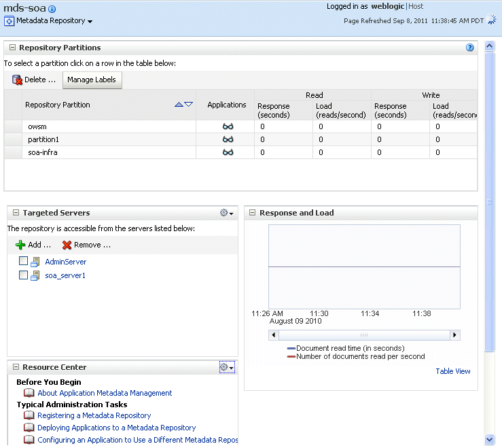Open Targeted Servers gear options menu
This screenshot has height=448, width=502.
pyautogui.click(x=227, y=213)
